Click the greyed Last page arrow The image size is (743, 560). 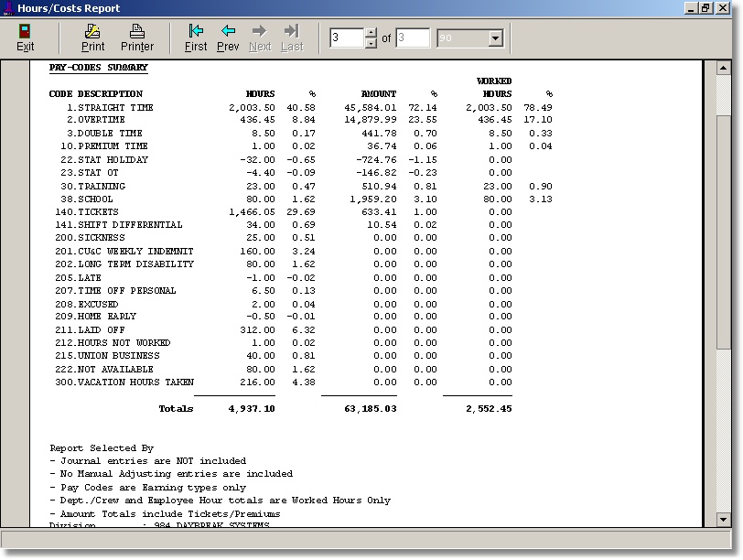click(x=291, y=31)
